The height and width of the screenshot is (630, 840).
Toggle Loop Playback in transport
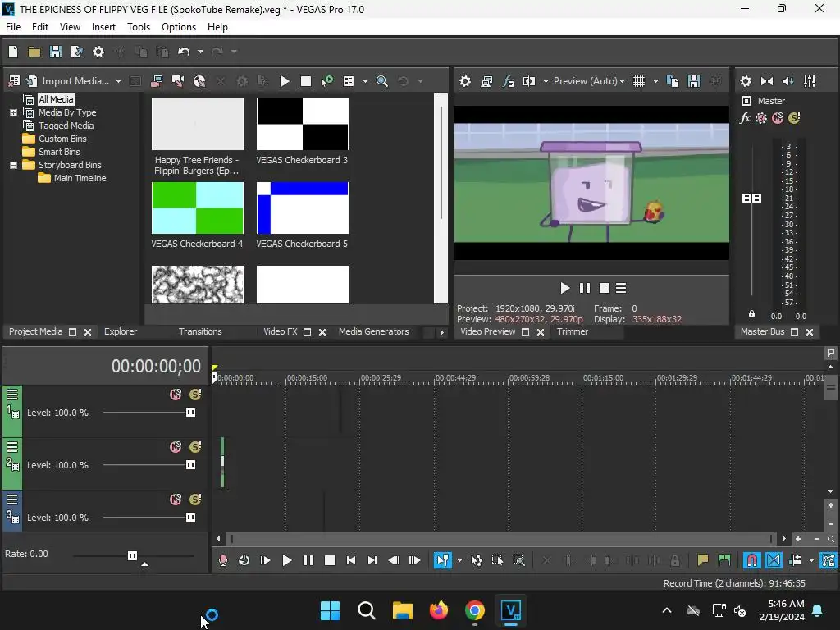[244, 560]
